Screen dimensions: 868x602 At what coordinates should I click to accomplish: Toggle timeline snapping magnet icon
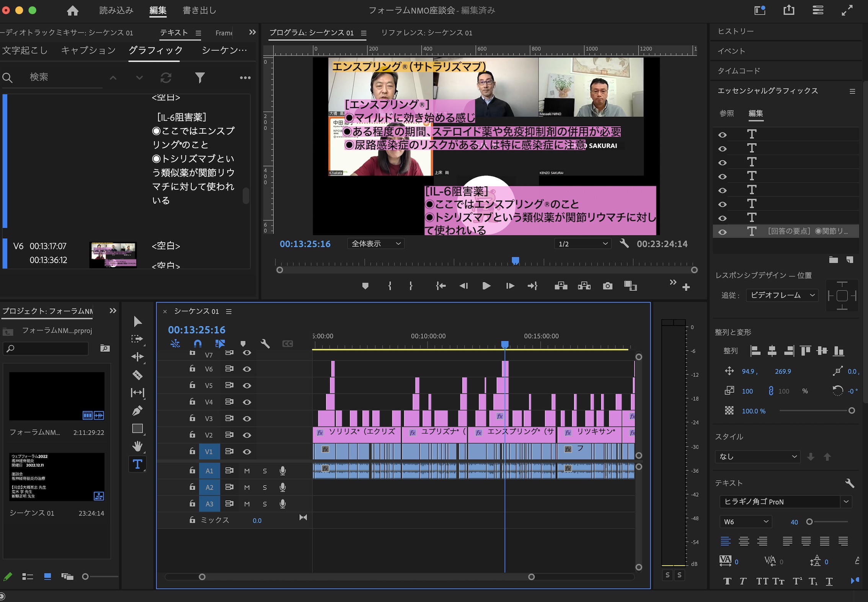pos(197,344)
